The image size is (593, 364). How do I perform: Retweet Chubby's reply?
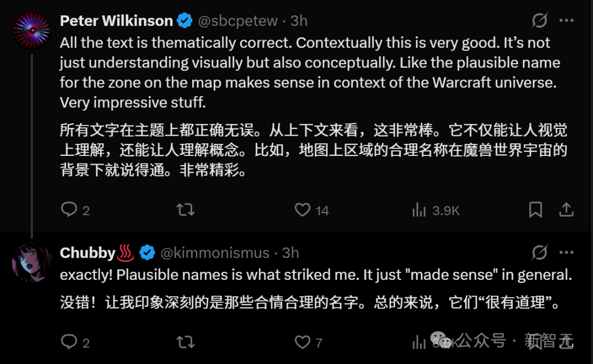(x=186, y=342)
